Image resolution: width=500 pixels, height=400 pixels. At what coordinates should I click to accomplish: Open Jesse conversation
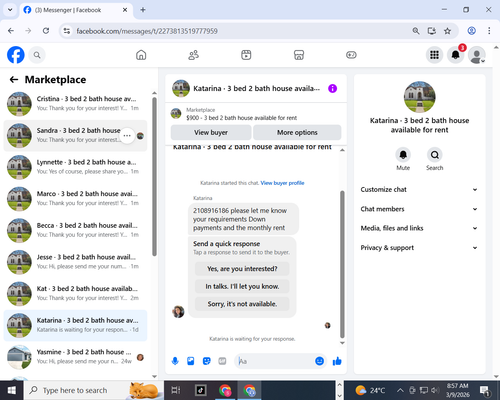[75, 262]
